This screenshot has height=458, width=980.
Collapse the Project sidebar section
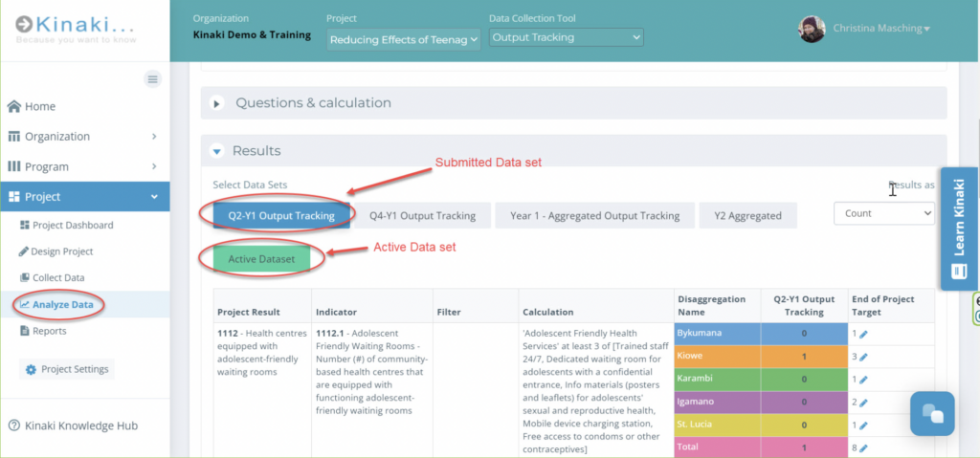(x=85, y=197)
